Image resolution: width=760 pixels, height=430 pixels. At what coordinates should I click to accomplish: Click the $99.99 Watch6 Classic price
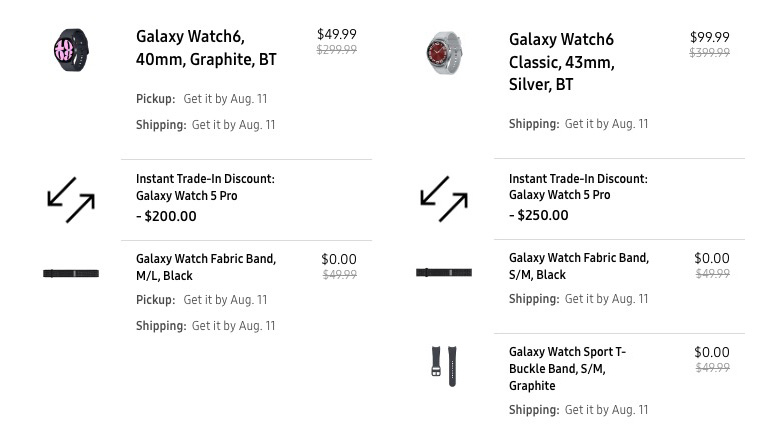[x=710, y=37]
